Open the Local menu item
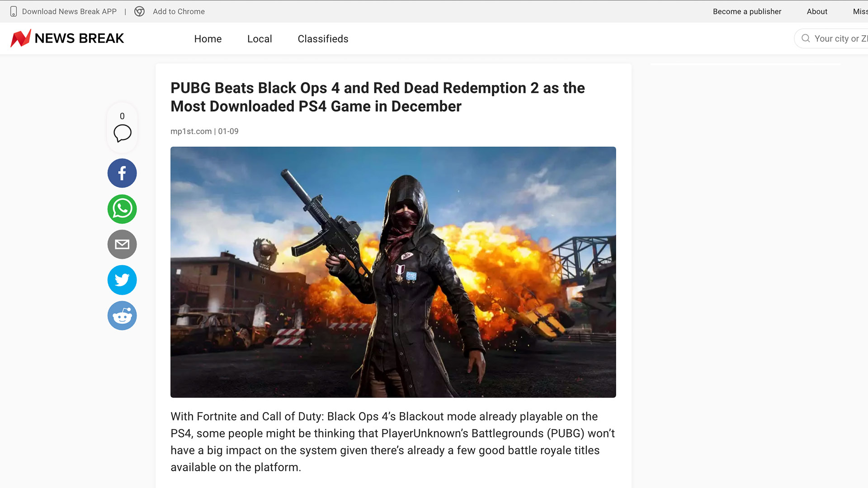868x488 pixels. point(259,39)
